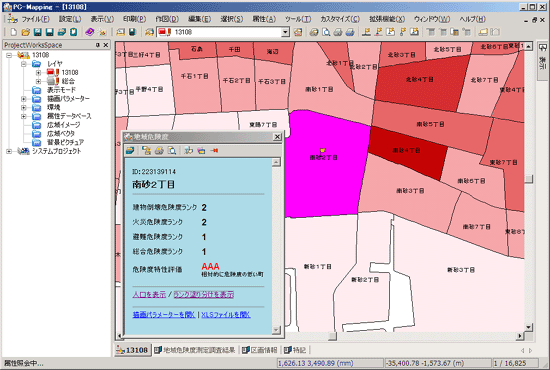Screen dimensions: 550x370
Task: Open the ファイル(F) menu
Action: pos(36,19)
